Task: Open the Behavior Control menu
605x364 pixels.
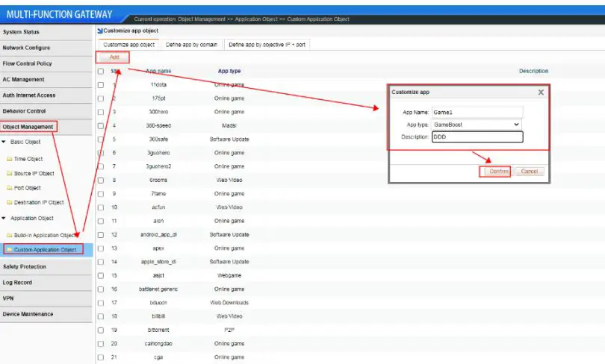Action: 46,111
